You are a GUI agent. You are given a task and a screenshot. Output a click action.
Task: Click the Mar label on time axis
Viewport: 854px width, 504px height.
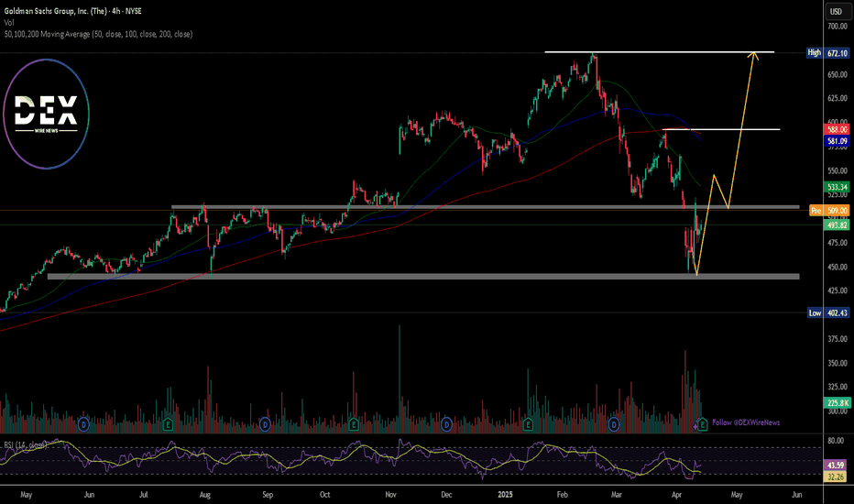click(616, 495)
